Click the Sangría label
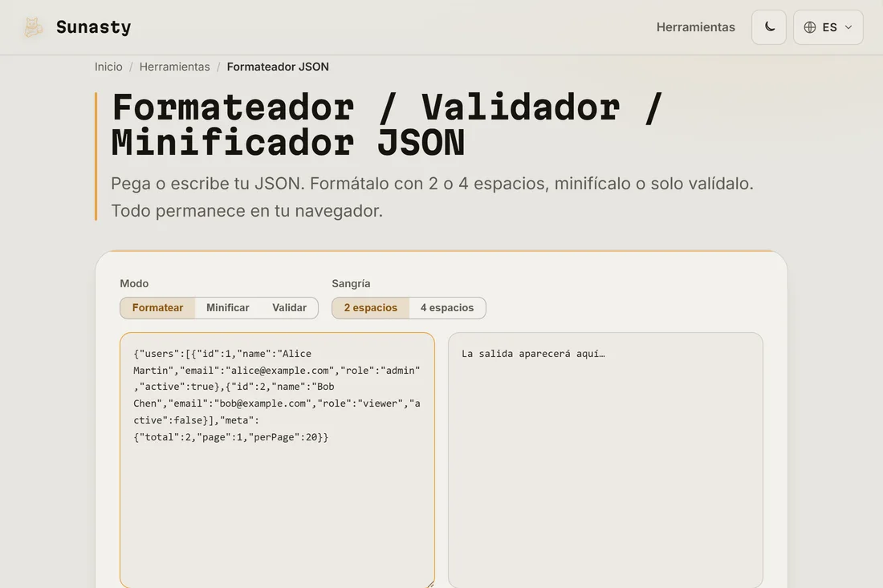This screenshot has width=883, height=588. (351, 284)
